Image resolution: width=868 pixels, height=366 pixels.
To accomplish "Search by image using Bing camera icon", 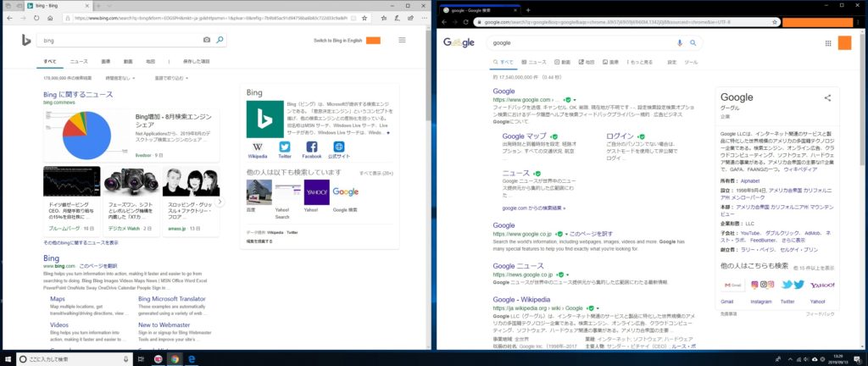I will [207, 40].
